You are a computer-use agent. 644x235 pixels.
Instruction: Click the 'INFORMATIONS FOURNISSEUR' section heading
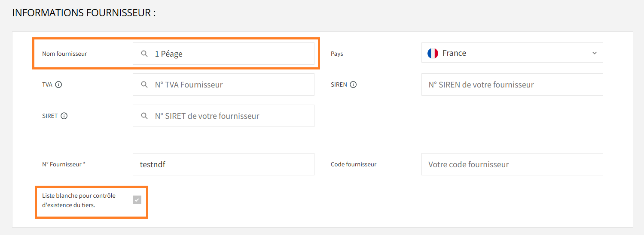84,12
